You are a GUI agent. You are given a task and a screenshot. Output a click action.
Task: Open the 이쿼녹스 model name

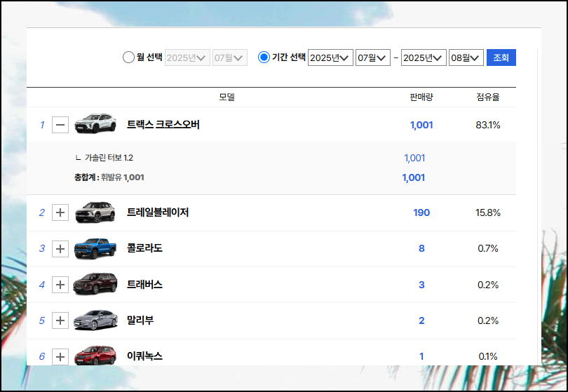tap(144, 356)
